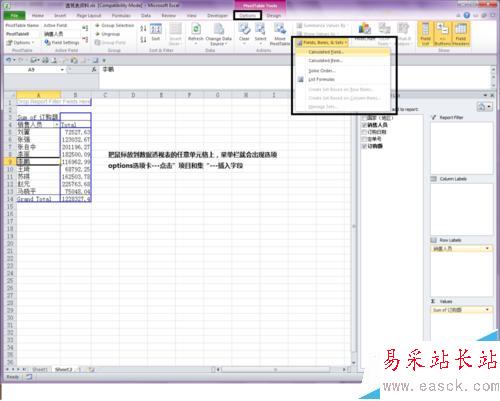
Task: Check the 订购日期 field checkbox
Action: click(x=364, y=132)
